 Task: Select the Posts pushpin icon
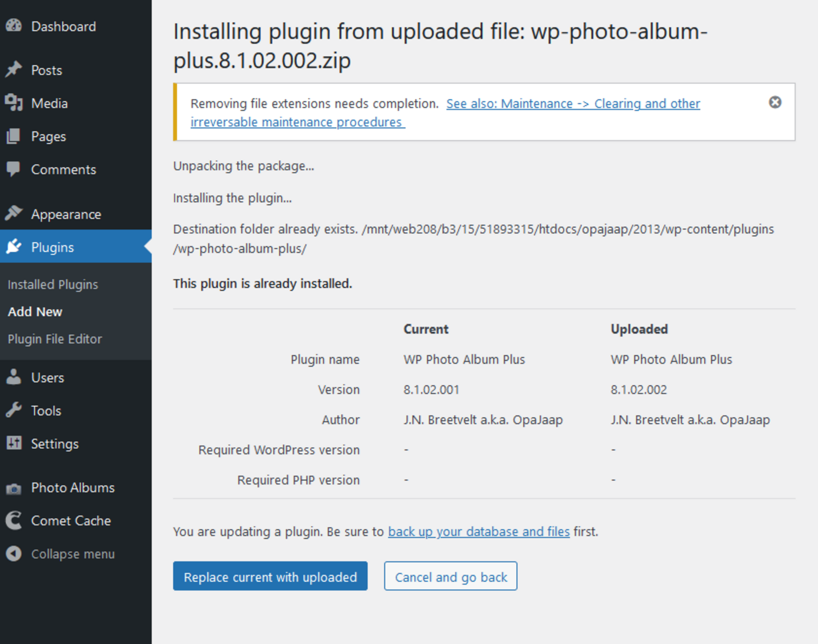14,69
